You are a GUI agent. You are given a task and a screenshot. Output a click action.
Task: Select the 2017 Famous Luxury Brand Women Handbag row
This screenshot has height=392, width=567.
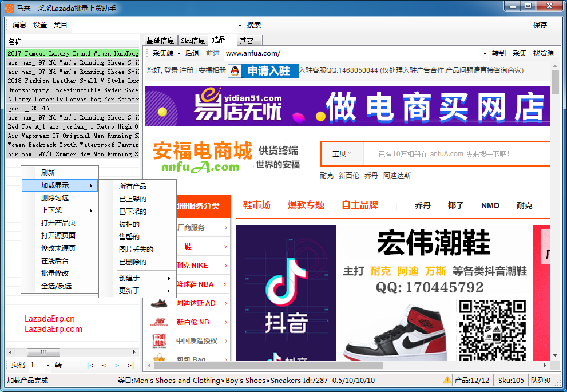coord(73,53)
